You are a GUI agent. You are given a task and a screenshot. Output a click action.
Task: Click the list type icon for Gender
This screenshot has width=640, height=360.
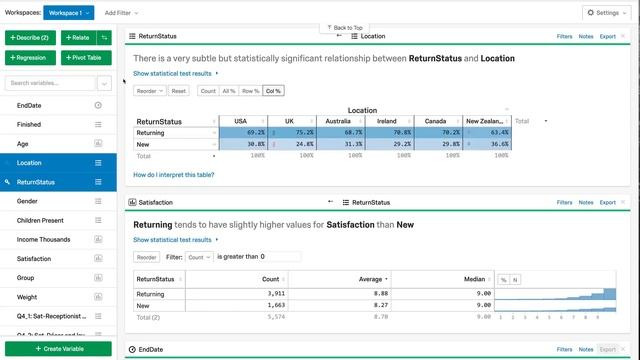(x=98, y=201)
